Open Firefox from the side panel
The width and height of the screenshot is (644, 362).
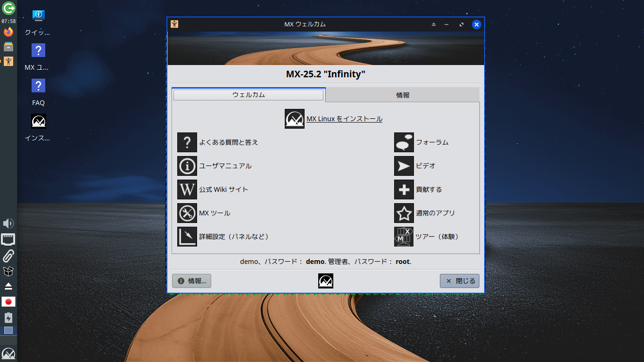(8, 32)
